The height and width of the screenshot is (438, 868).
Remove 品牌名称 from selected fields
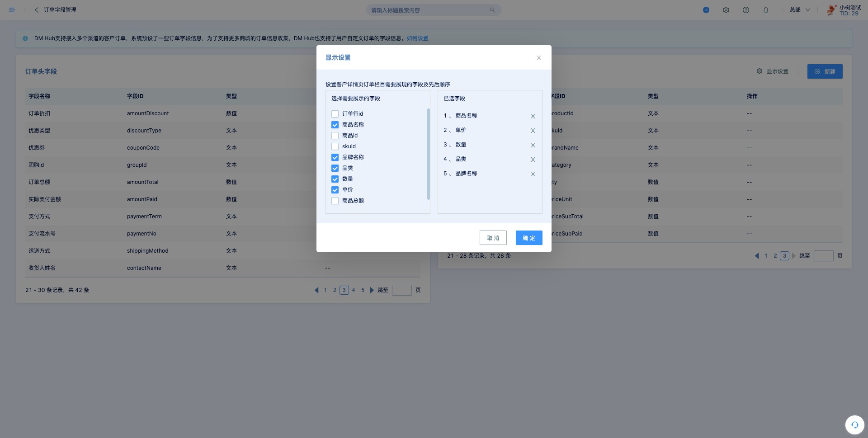pyautogui.click(x=533, y=174)
